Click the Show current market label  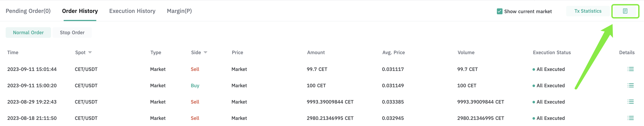click(528, 12)
